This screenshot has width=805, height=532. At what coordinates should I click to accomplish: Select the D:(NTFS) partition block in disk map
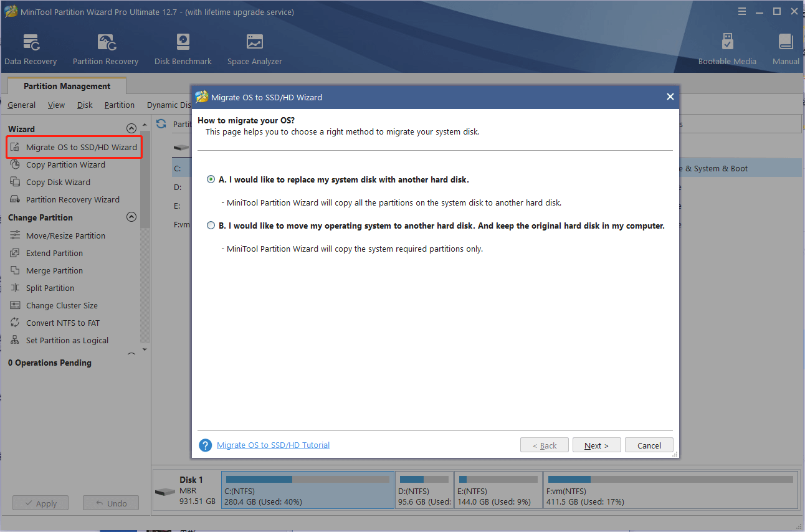(424, 490)
